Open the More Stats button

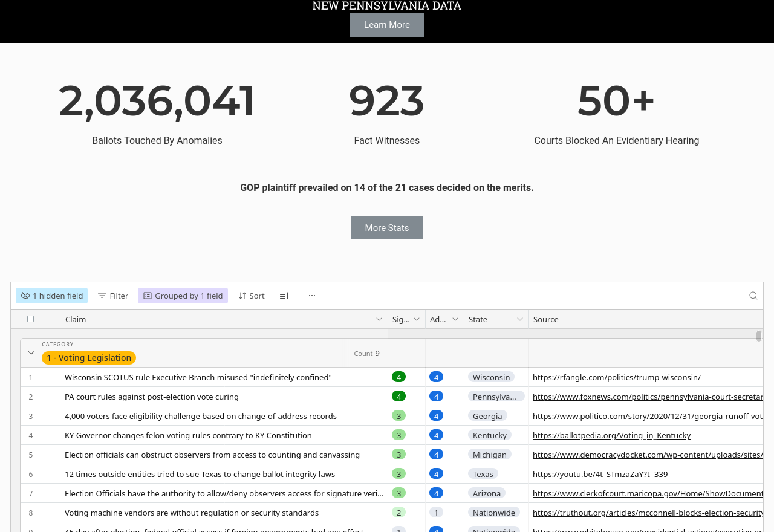pos(387,228)
